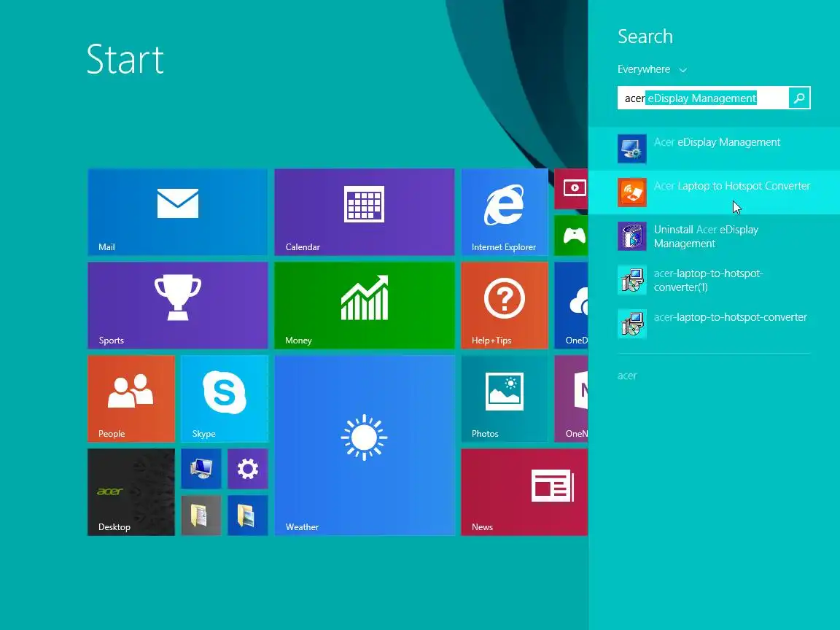Open the News tile
The width and height of the screenshot is (840, 630).
pos(524,491)
